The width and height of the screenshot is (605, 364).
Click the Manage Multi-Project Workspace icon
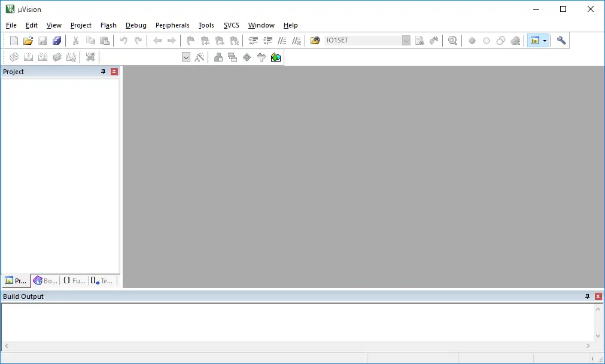pyautogui.click(x=232, y=57)
